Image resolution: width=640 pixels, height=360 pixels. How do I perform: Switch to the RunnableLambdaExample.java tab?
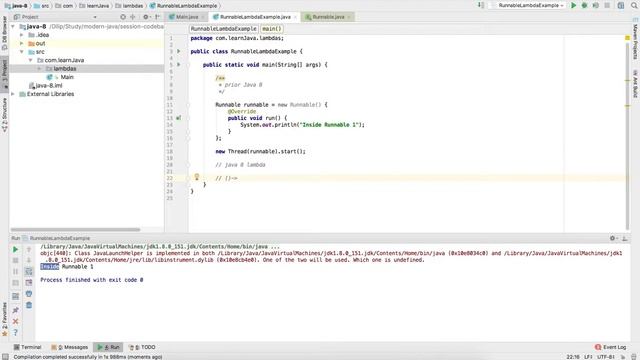pyautogui.click(x=255, y=17)
